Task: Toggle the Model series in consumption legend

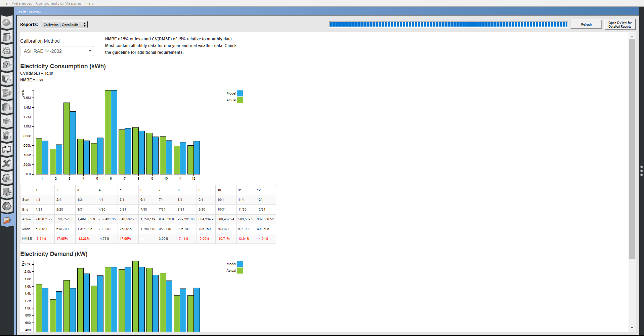Action: click(240, 93)
